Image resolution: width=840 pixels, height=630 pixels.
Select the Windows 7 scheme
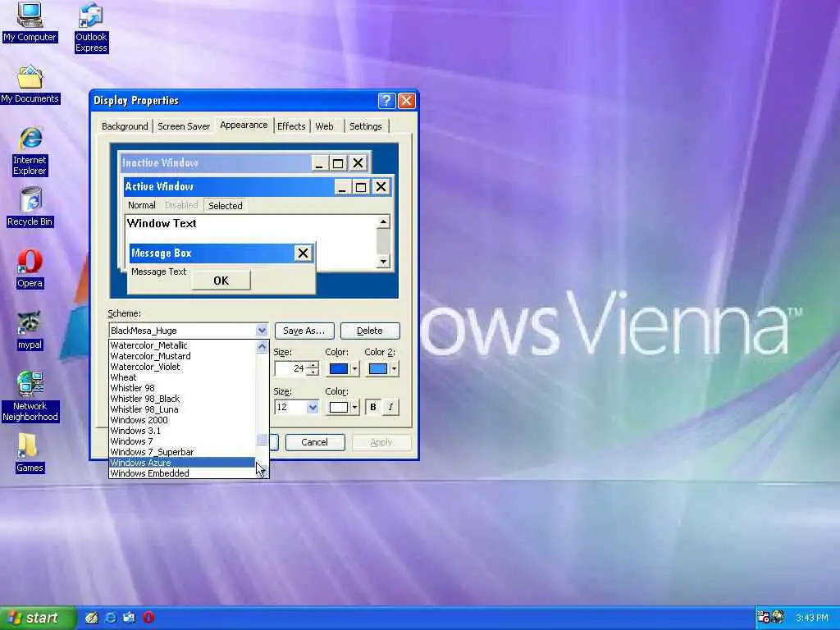point(182,442)
